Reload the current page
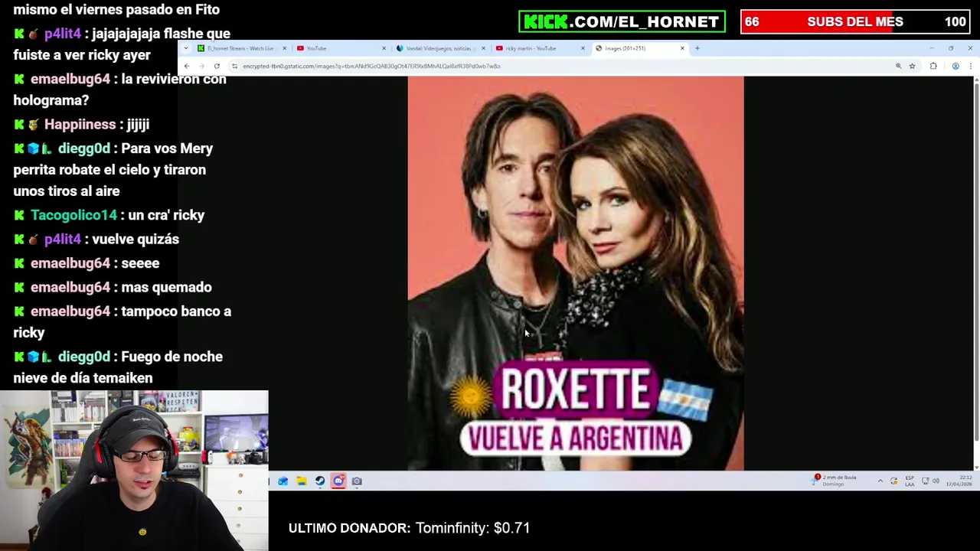This screenshot has height=551, width=980. tap(217, 66)
